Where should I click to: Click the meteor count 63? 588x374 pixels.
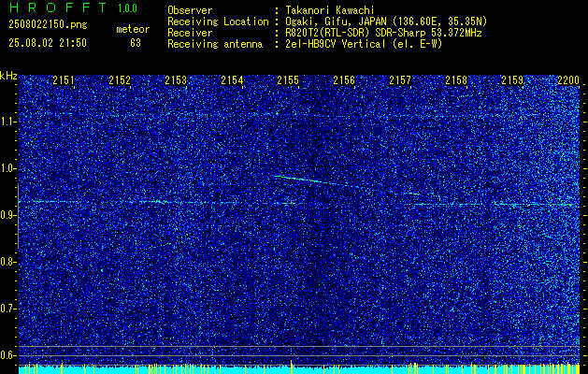(x=136, y=43)
